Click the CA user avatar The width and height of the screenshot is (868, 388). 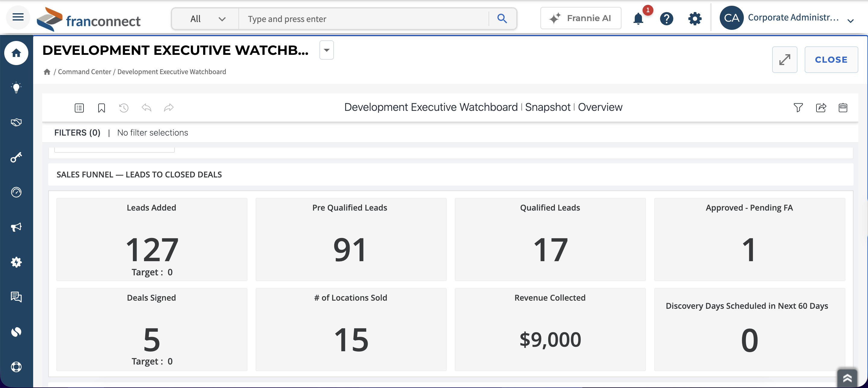pyautogui.click(x=731, y=18)
